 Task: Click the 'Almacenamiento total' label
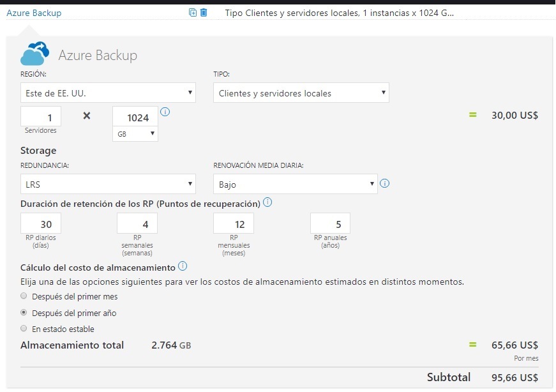point(72,345)
